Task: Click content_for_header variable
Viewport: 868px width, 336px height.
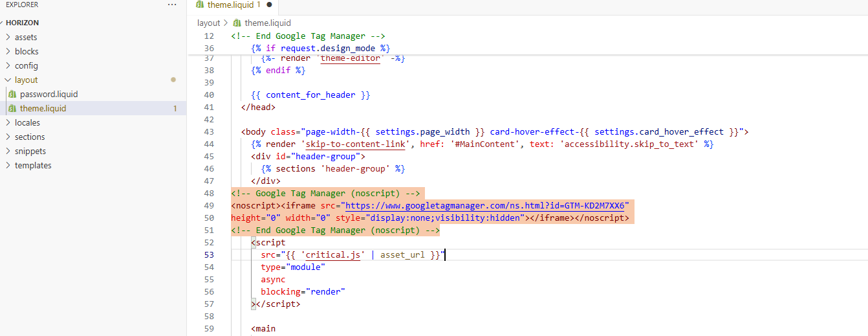Action: coord(310,95)
